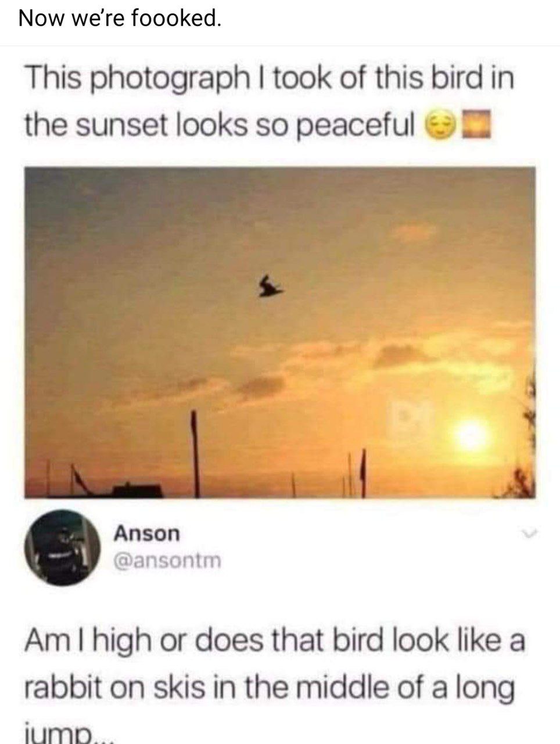The image size is (560, 744).
Task: Click the sun in the photo
Action: click(x=471, y=435)
